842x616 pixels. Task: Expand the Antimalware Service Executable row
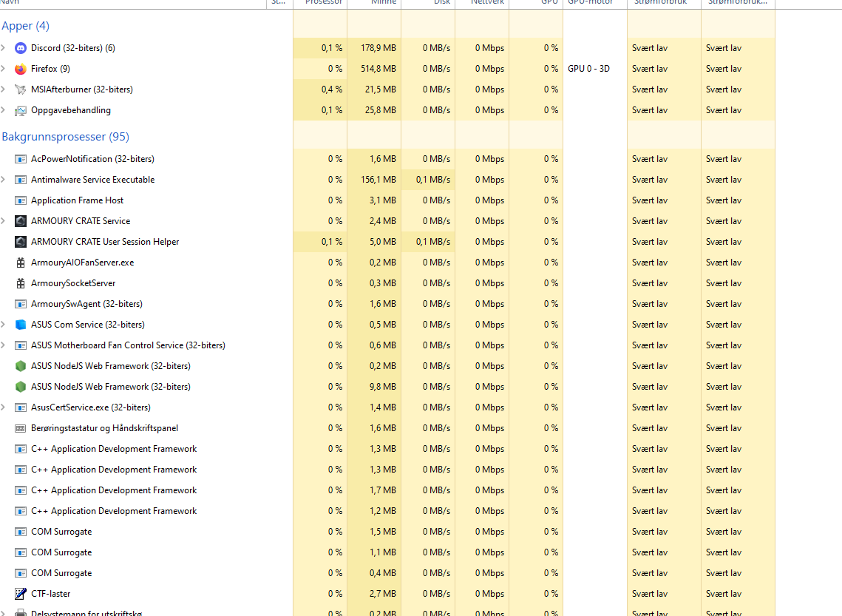click(3, 180)
